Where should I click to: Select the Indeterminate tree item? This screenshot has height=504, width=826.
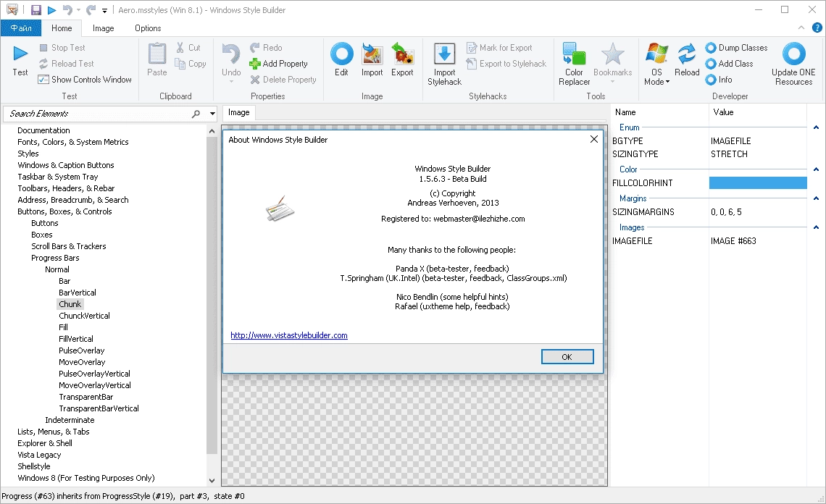pyautogui.click(x=70, y=420)
